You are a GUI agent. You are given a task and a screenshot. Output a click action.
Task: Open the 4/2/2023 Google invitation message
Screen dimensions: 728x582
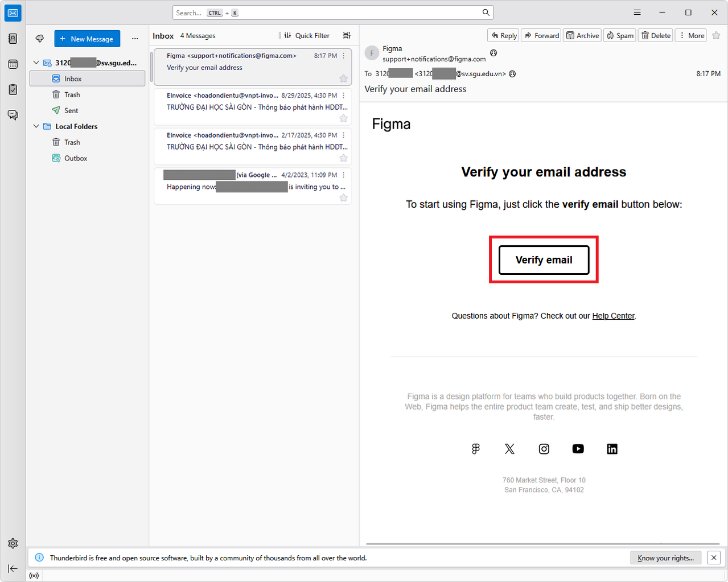253,186
